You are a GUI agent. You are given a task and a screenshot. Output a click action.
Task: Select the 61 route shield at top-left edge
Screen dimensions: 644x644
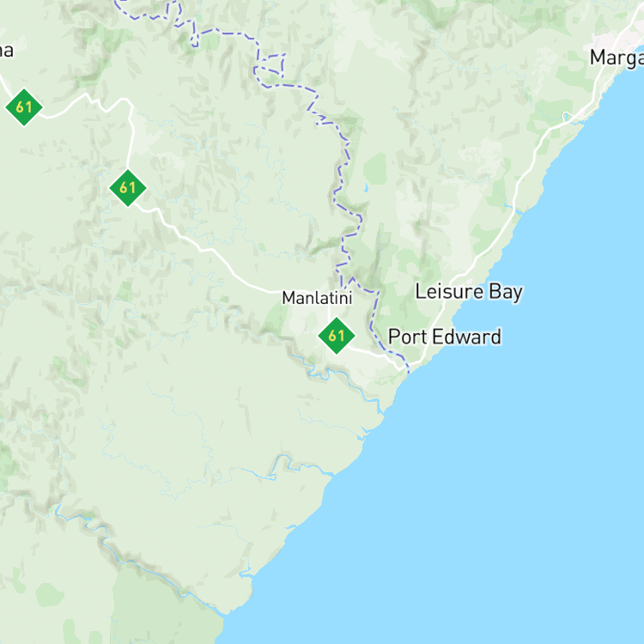[24, 107]
